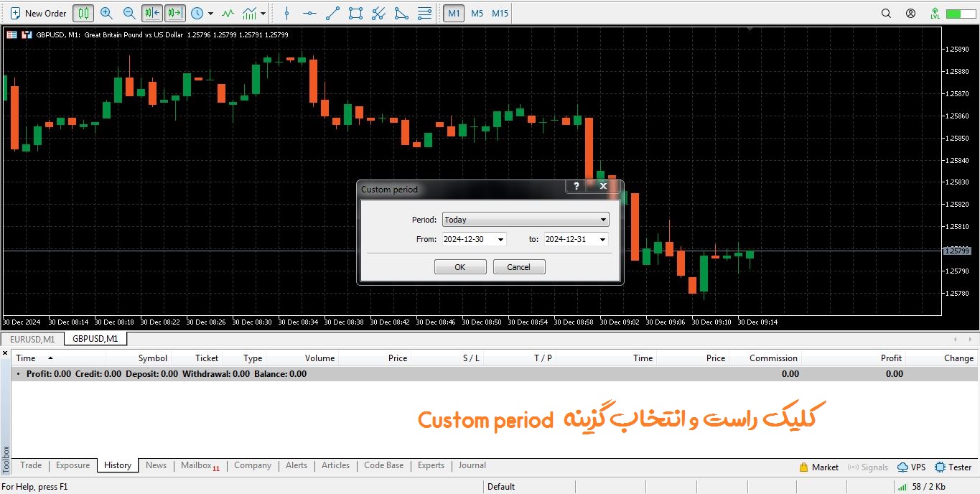This screenshot has height=494, width=980.
Task: Open the user account profile icon
Action: (x=910, y=13)
